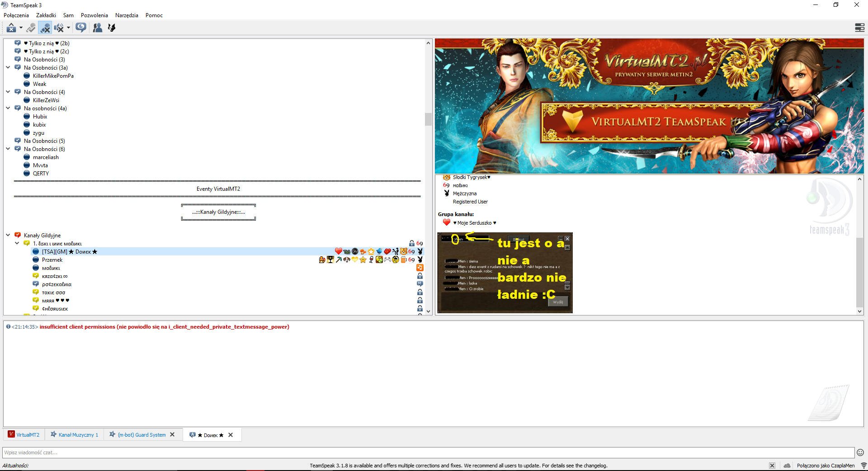Screen dimensions: 868x471
Task: Click the beer mug badge on Przemek row
Action: coord(403,259)
